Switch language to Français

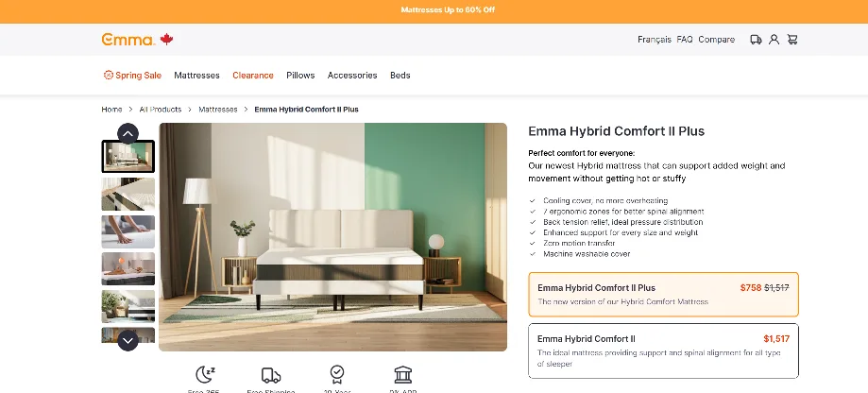pyautogui.click(x=655, y=40)
